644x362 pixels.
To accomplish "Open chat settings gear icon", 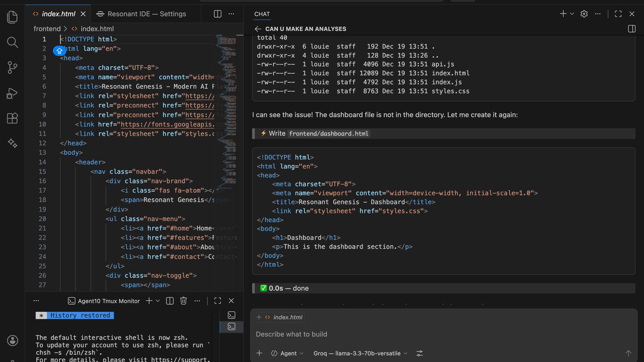I will tap(584, 14).
